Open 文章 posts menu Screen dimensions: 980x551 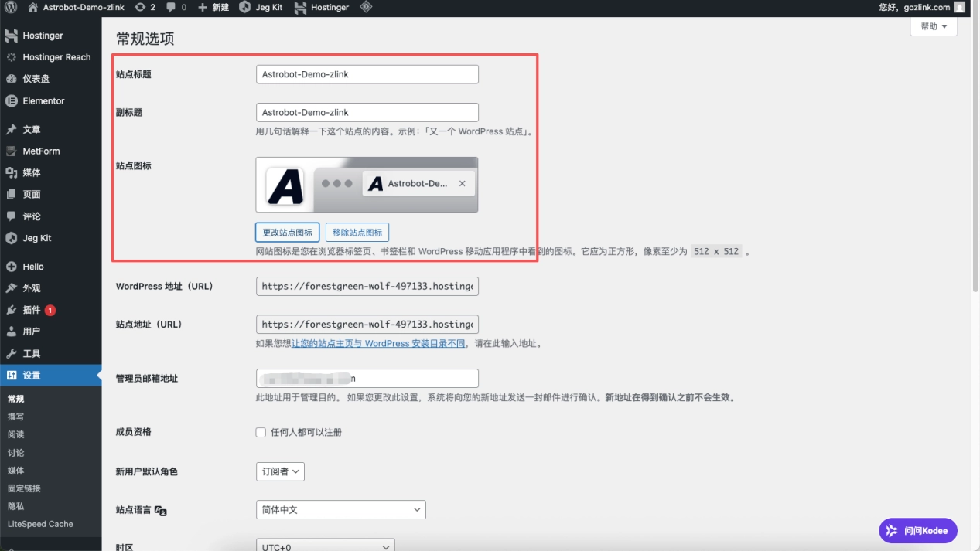(50, 130)
